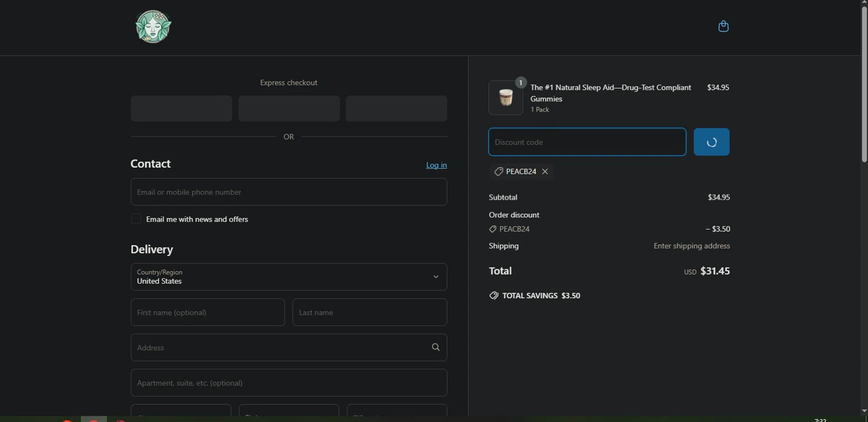
Task: Open the Country/Region dropdown
Action: (289, 277)
